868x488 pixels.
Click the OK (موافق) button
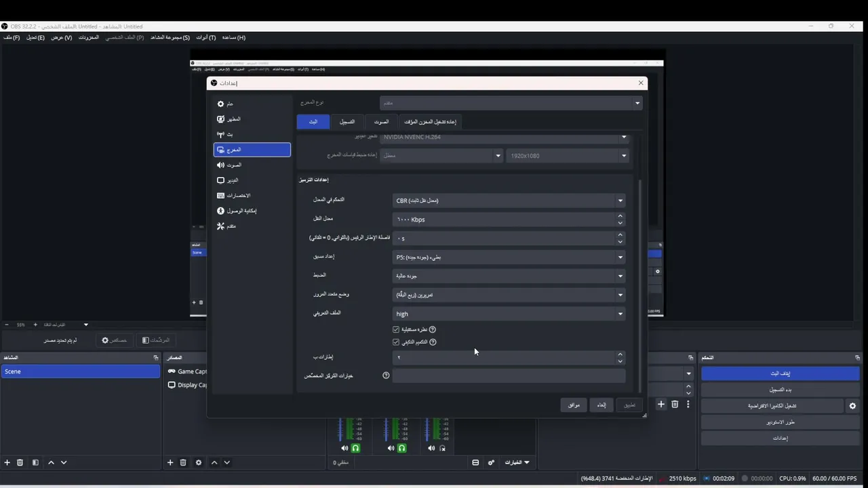pos(574,405)
